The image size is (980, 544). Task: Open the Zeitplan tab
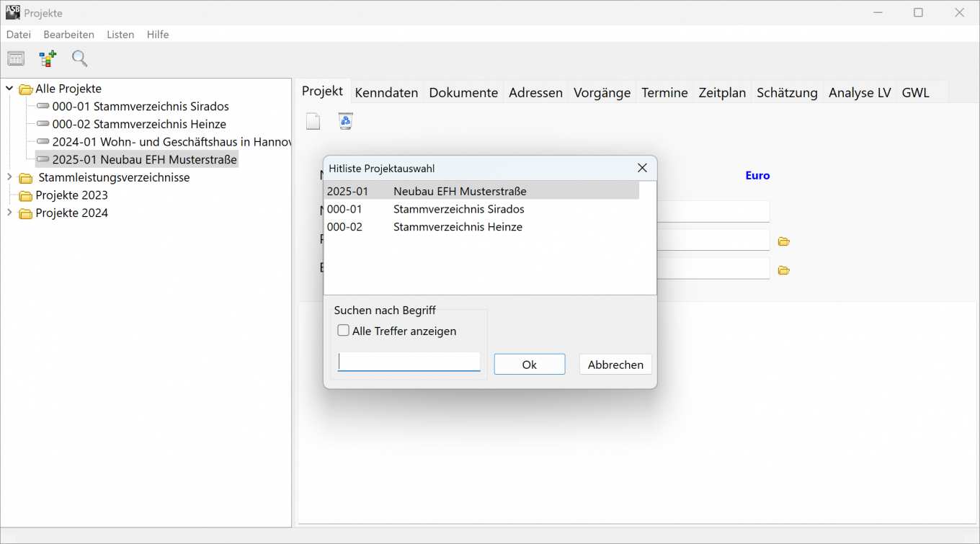[x=722, y=92]
